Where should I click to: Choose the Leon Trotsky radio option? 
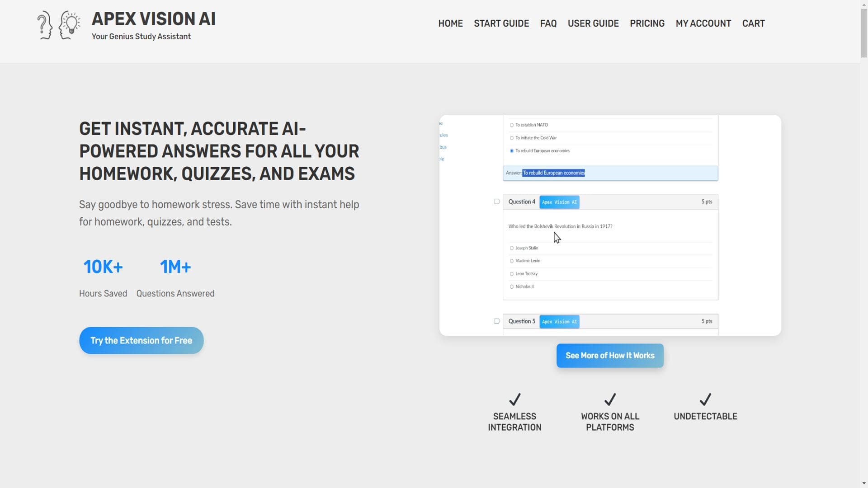[x=512, y=274]
